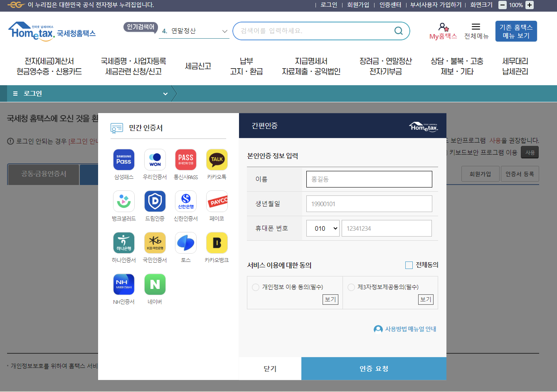This screenshot has height=392, width=557.
Task: Switch to the 공동·금융인증서 tab
Action: [43, 175]
